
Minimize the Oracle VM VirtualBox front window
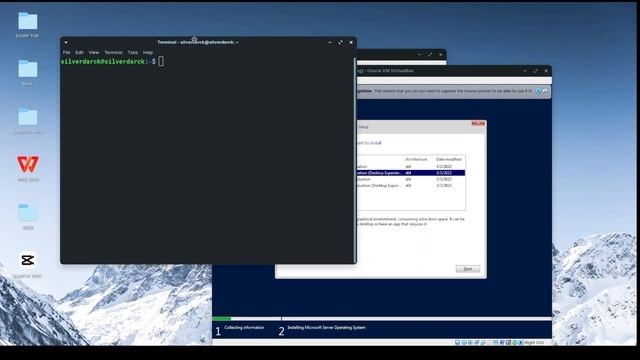(x=525, y=71)
